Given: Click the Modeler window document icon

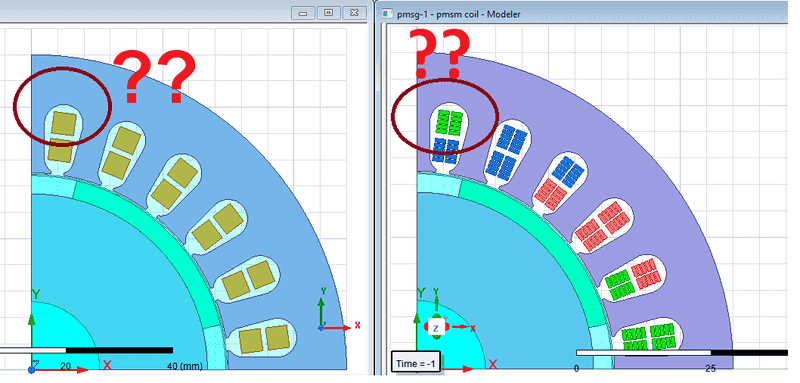Looking at the screenshot, I should (x=388, y=14).
